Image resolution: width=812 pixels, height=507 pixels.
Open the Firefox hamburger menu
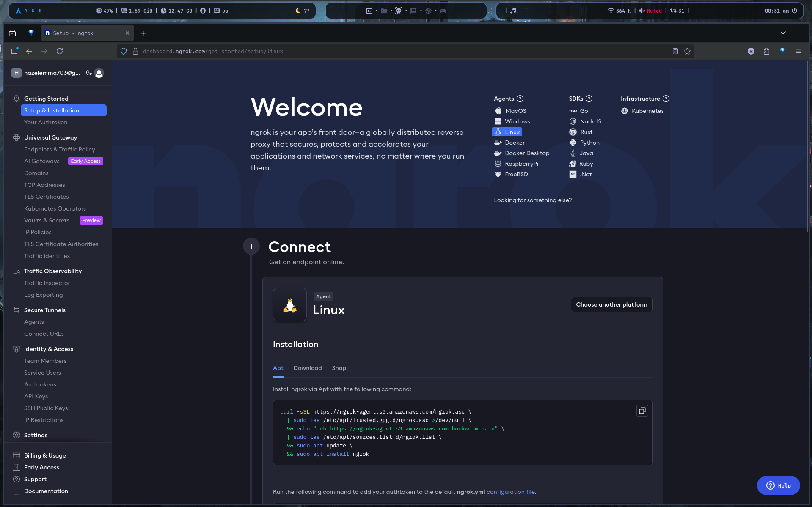[798, 51]
